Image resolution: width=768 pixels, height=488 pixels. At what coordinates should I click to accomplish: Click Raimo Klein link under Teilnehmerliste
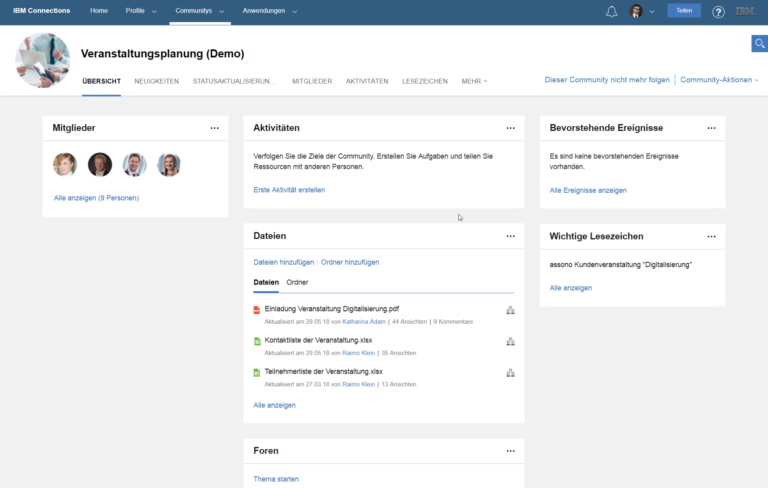pyautogui.click(x=359, y=385)
